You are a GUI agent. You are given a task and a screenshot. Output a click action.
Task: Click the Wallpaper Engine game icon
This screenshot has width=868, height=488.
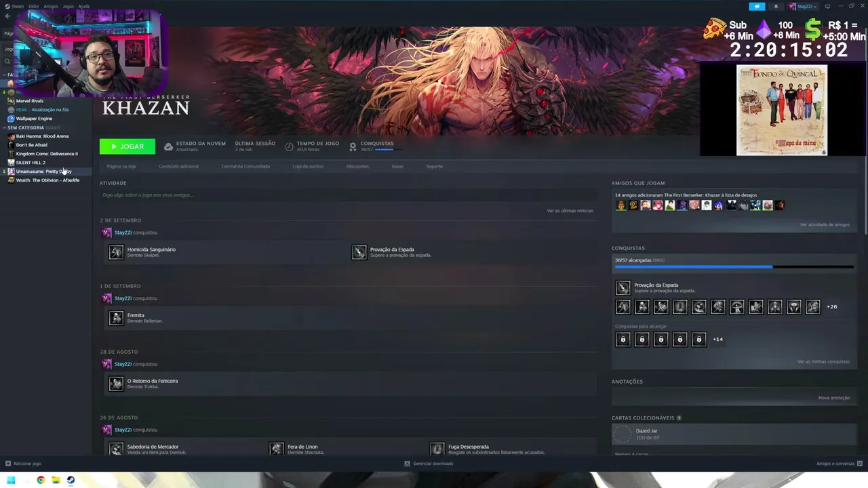[x=11, y=119]
